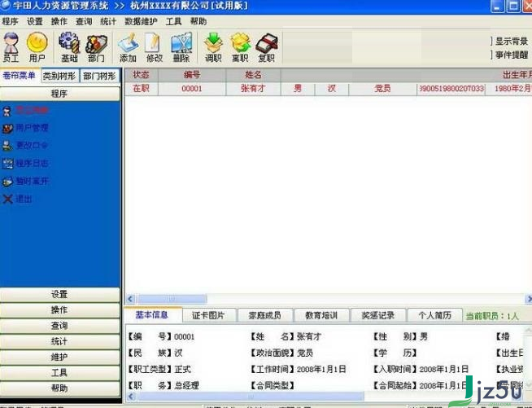Open the 帮助 menu in menu bar
The width and height of the screenshot is (532, 408).
point(198,21)
